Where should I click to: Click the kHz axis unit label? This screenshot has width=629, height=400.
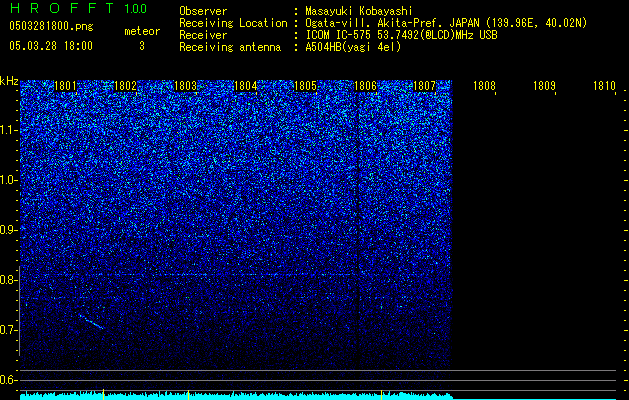(9, 81)
